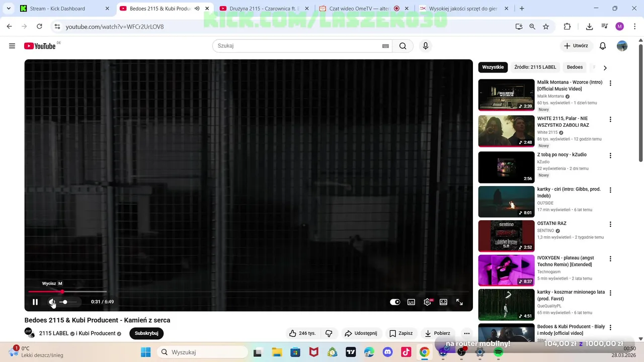The height and width of the screenshot is (362, 644).
Task: Open more actions menu below the video
Action: click(467, 333)
